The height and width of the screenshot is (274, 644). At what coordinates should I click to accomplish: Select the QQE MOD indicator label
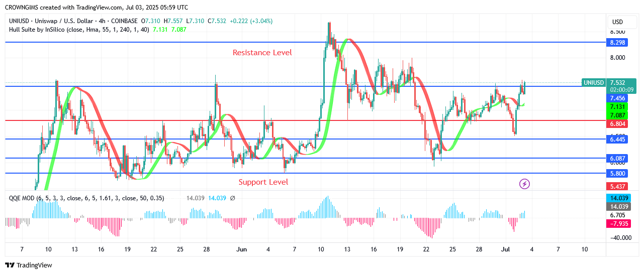pyautogui.click(x=86, y=198)
